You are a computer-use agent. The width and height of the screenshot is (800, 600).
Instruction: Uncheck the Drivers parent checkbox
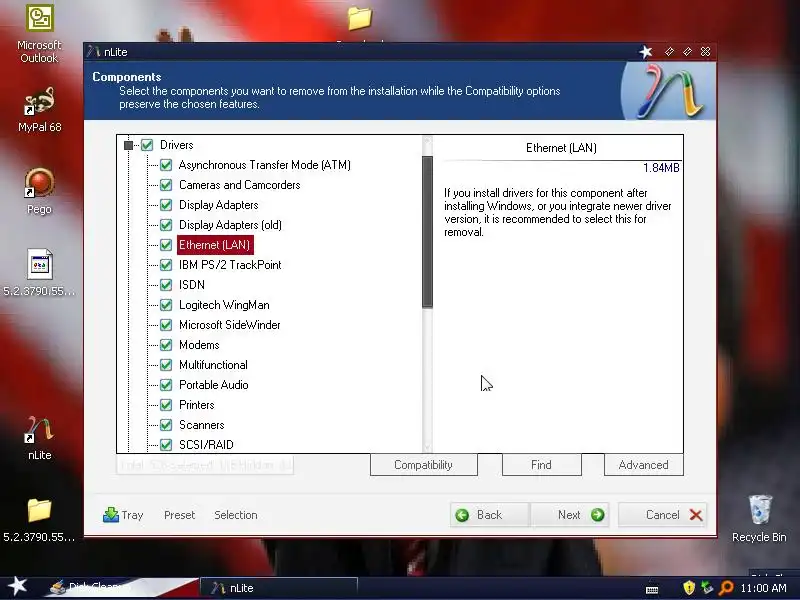click(147, 145)
